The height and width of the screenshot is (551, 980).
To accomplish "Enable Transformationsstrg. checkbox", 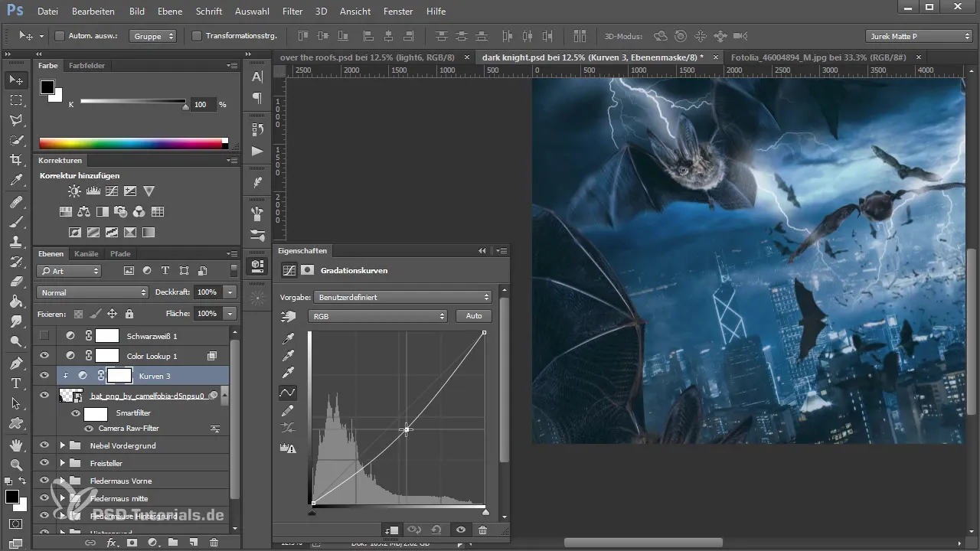I will point(196,36).
